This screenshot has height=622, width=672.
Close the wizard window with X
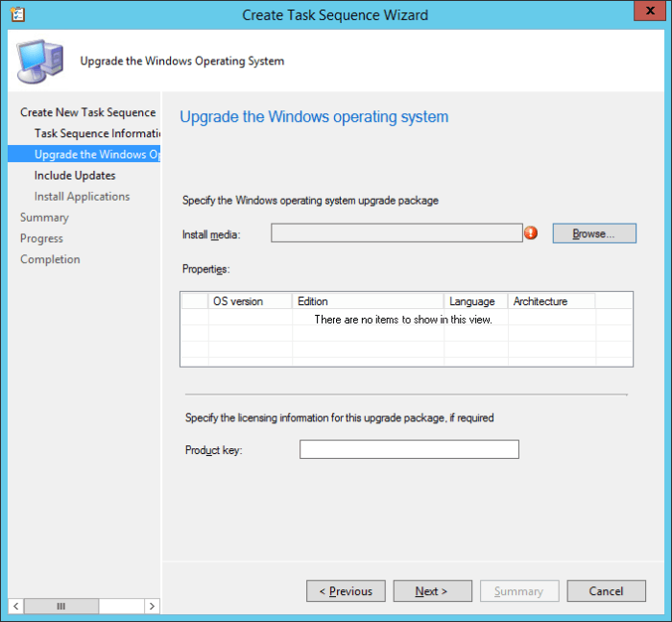coord(650,11)
